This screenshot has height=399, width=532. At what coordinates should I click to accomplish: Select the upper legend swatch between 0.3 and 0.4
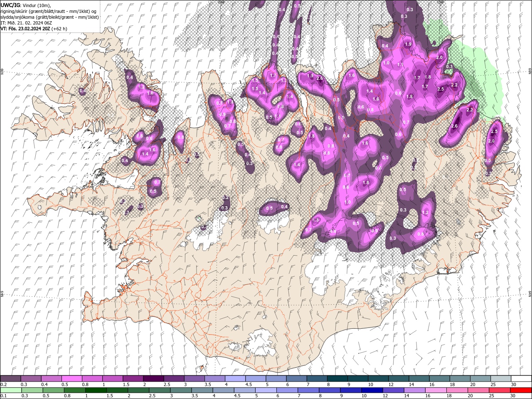click(31, 379)
